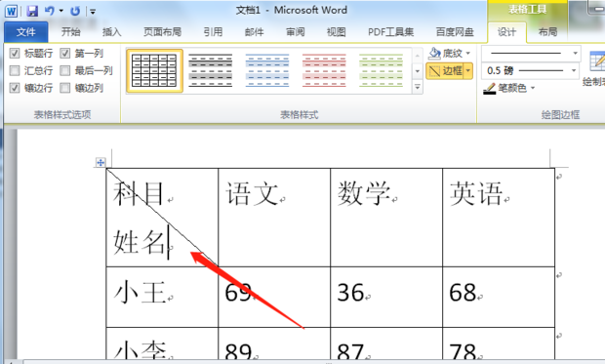Screen dimensions: 605x364
Task: Open the Customize Quick Access Toolbar dropdown
Action: click(x=93, y=12)
